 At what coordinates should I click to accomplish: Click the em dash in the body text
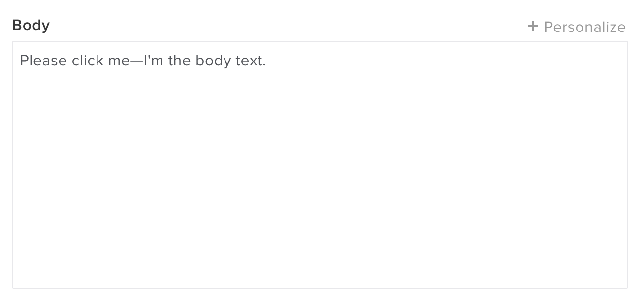tap(136, 61)
